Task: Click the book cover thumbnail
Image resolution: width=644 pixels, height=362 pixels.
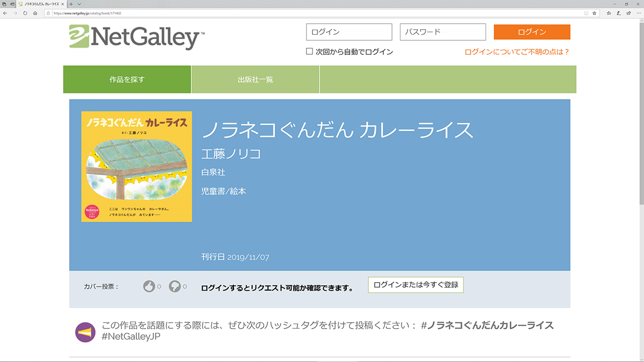Action: pyautogui.click(x=136, y=166)
